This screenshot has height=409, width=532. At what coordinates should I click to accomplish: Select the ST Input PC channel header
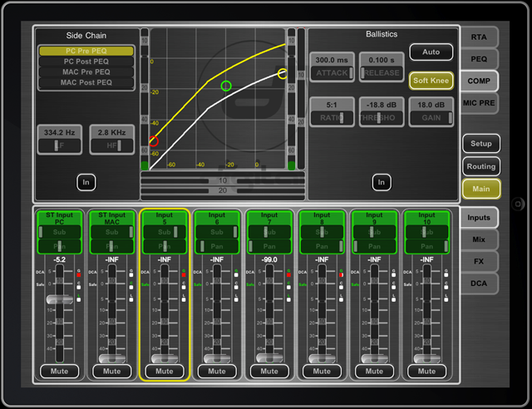click(x=59, y=219)
